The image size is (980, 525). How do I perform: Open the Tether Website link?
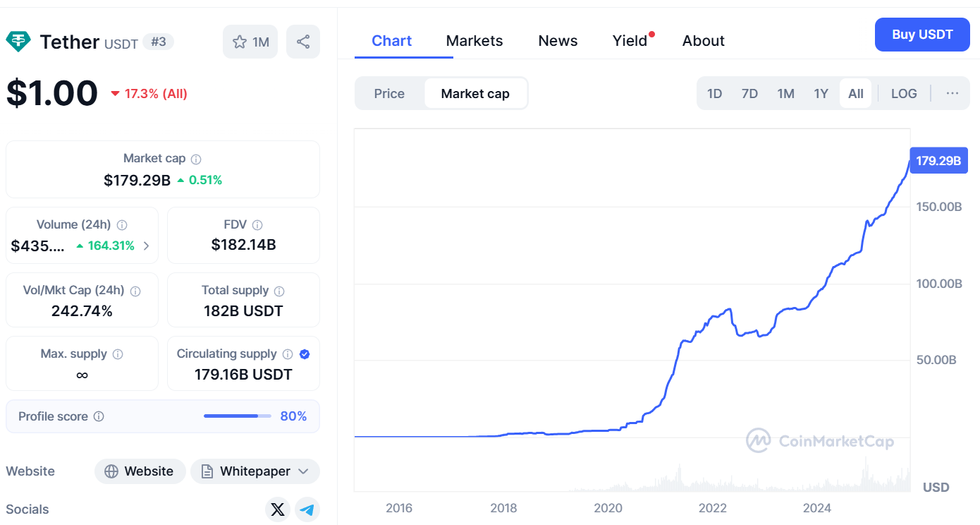(x=140, y=471)
